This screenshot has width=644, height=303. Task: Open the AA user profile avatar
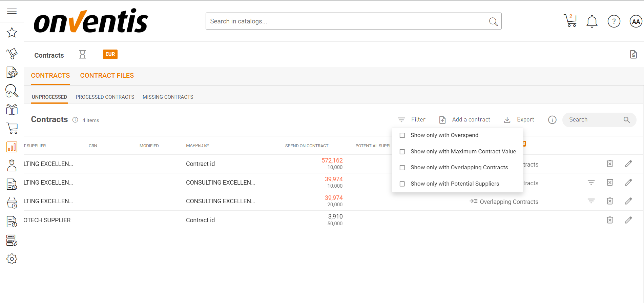pos(636,21)
